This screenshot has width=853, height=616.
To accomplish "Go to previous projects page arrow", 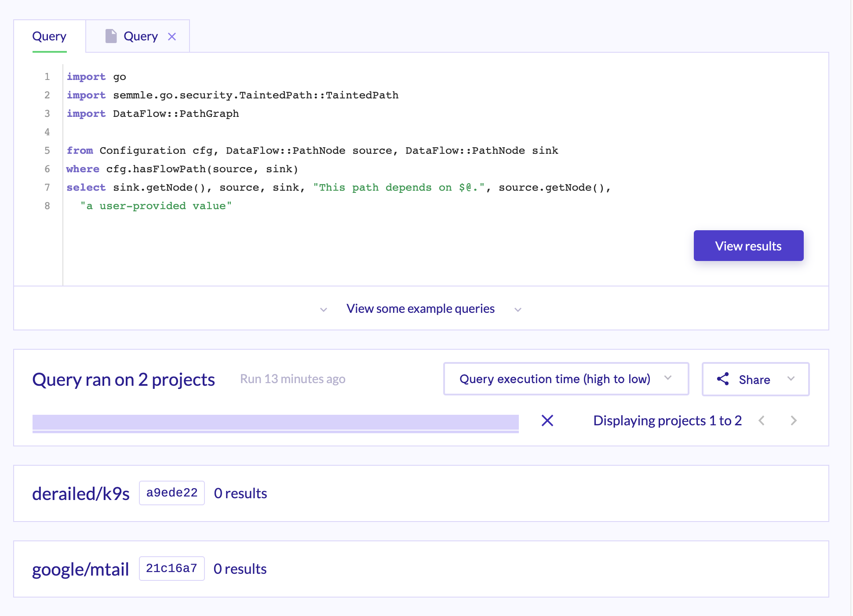I will tap(762, 420).
